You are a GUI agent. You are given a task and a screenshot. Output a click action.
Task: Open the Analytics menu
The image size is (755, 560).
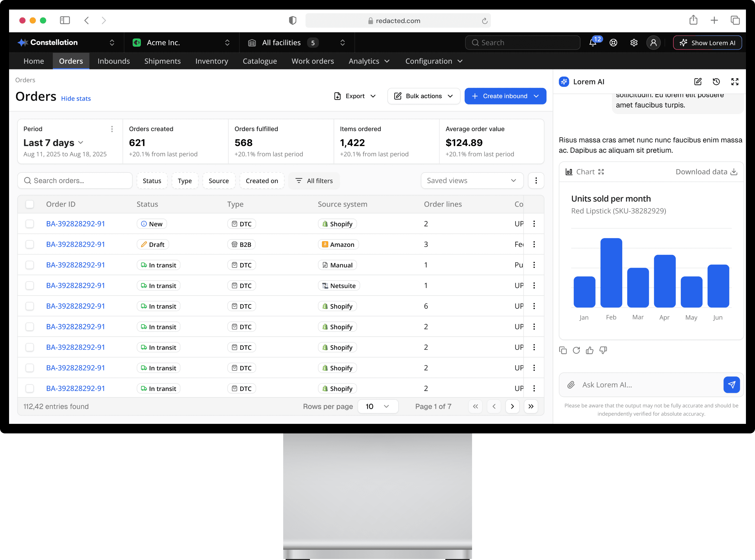369,61
